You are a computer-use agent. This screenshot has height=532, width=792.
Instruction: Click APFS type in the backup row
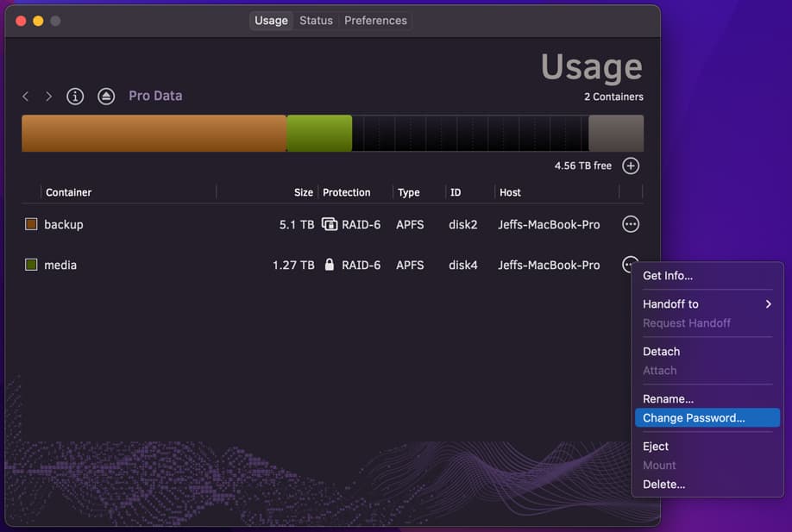pos(410,224)
